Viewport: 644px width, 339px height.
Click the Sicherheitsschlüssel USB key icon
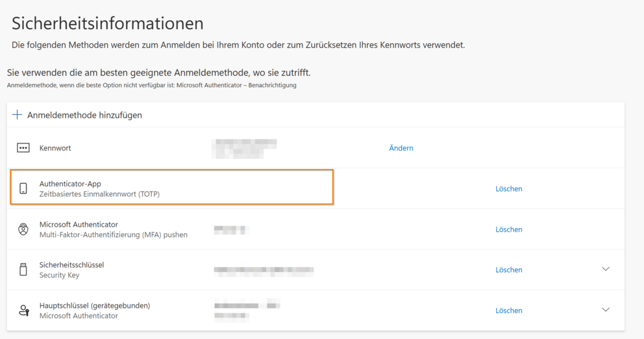click(23, 270)
